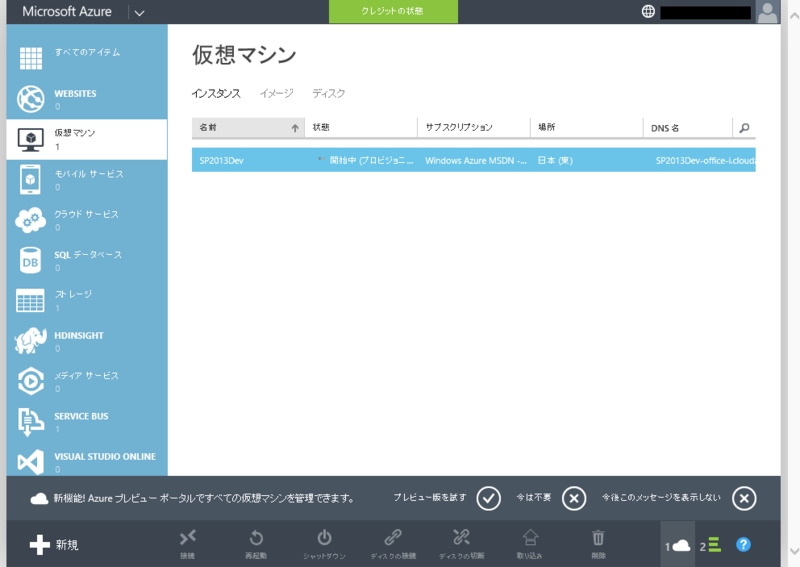Switch to the ディスク tab
Image resolution: width=800 pixels, height=567 pixels.
(x=329, y=93)
